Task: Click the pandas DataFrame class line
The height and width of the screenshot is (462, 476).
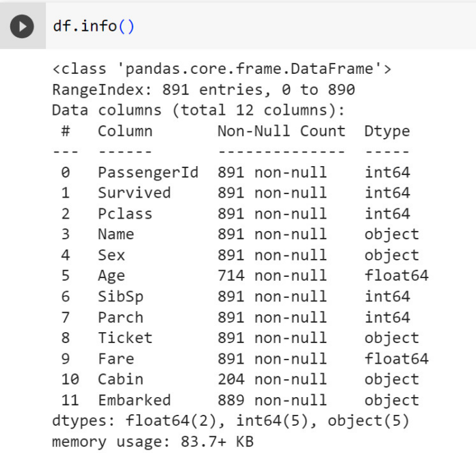Action: (x=222, y=69)
